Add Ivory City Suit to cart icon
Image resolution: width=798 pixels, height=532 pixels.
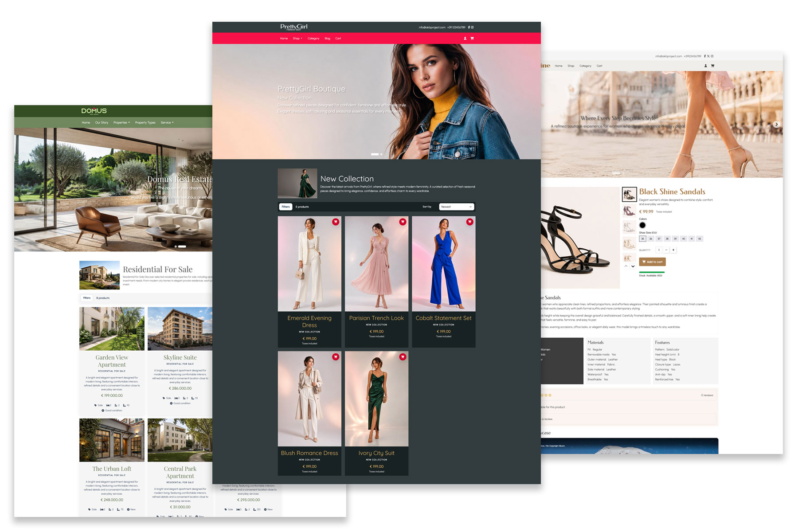point(403,356)
